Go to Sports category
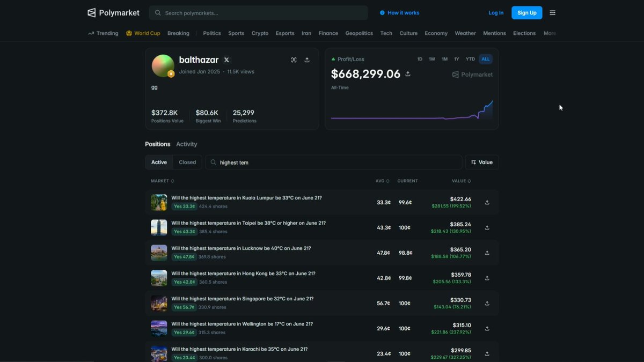The width and height of the screenshot is (644, 362). [x=236, y=33]
